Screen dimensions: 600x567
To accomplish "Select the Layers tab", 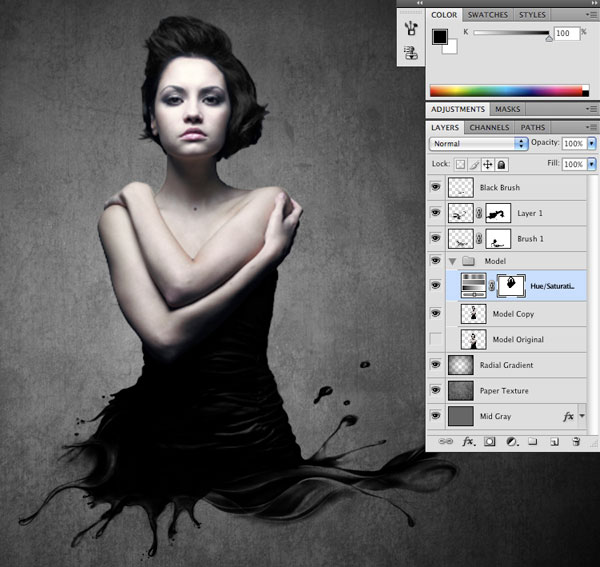I will [x=445, y=127].
